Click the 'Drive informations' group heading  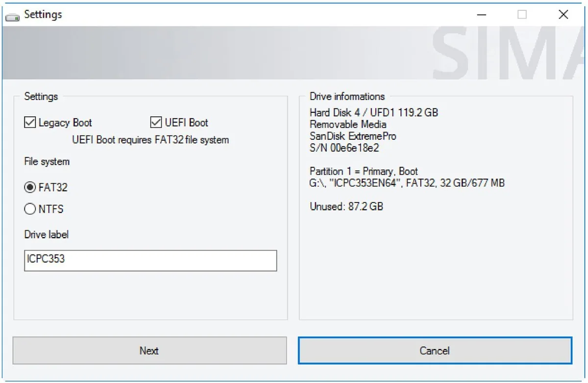347,97
